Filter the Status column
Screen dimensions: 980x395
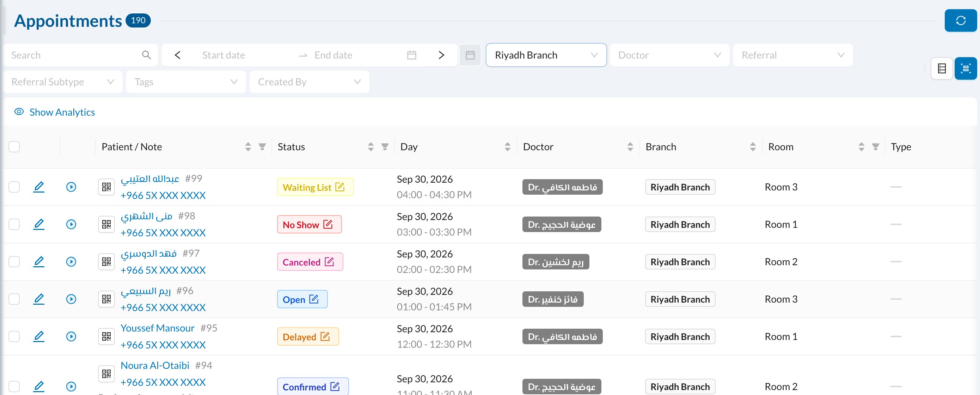click(x=385, y=146)
